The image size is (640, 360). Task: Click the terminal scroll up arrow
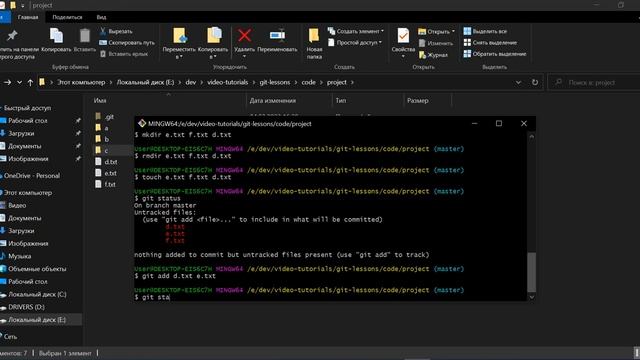pyautogui.click(x=531, y=137)
